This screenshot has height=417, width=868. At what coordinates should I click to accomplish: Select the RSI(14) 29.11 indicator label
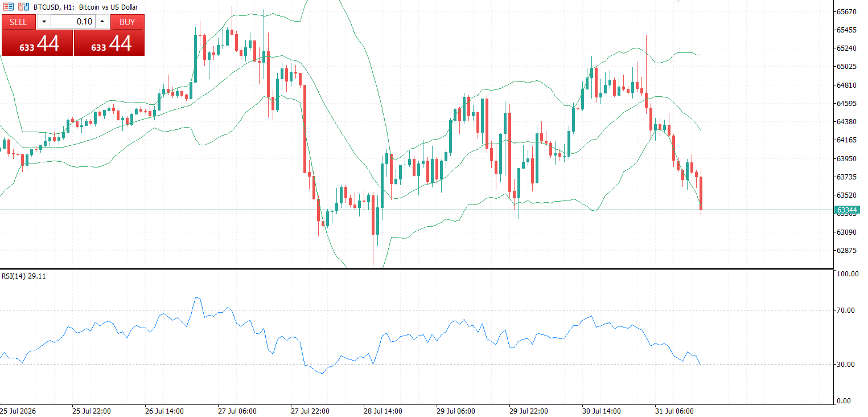pyautogui.click(x=24, y=276)
